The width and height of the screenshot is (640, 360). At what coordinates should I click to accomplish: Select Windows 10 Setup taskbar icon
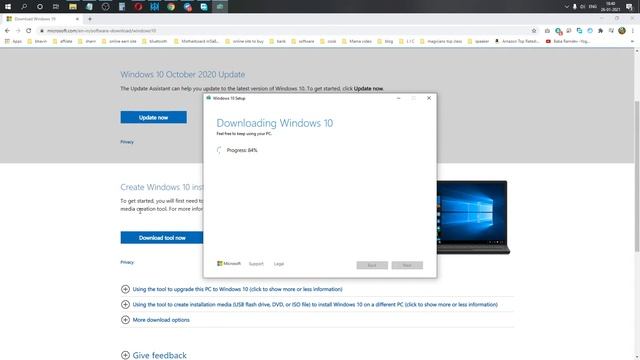[x=220, y=7]
